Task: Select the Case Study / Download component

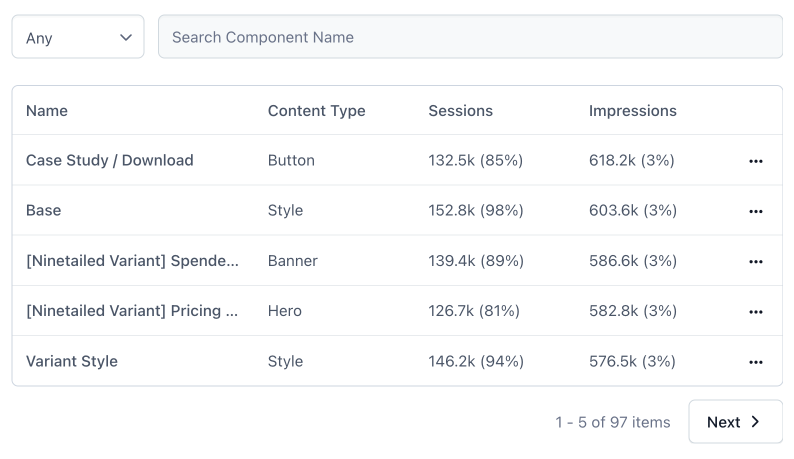Action: [x=110, y=161]
